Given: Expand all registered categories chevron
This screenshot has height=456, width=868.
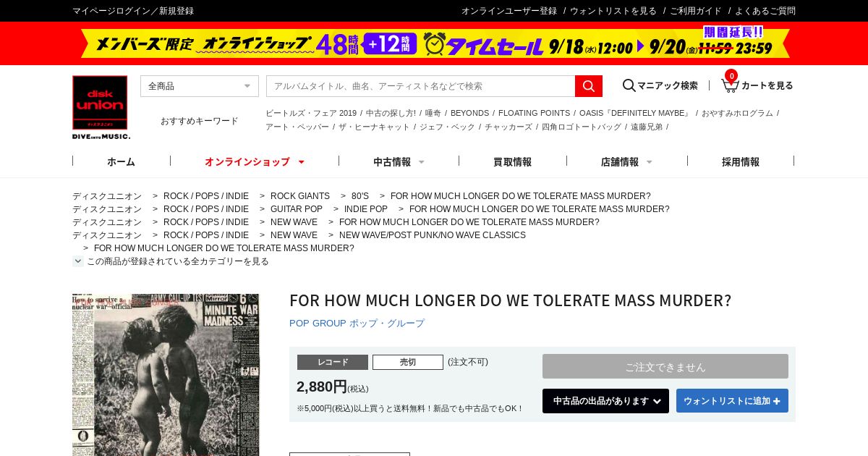Looking at the screenshot, I should pos(78,261).
